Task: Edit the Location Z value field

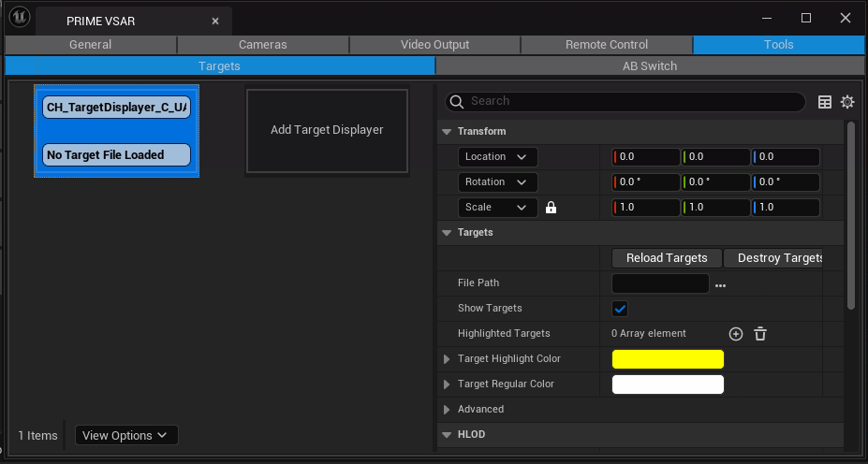Action: (785, 157)
